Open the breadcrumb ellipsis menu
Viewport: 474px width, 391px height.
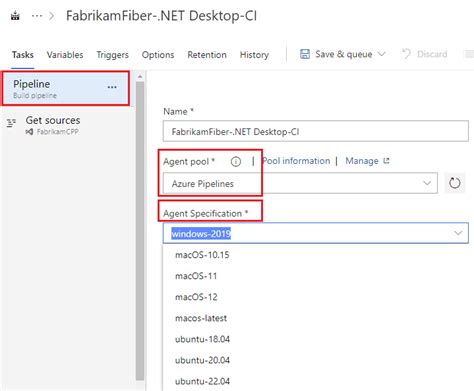click(x=37, y=16)
